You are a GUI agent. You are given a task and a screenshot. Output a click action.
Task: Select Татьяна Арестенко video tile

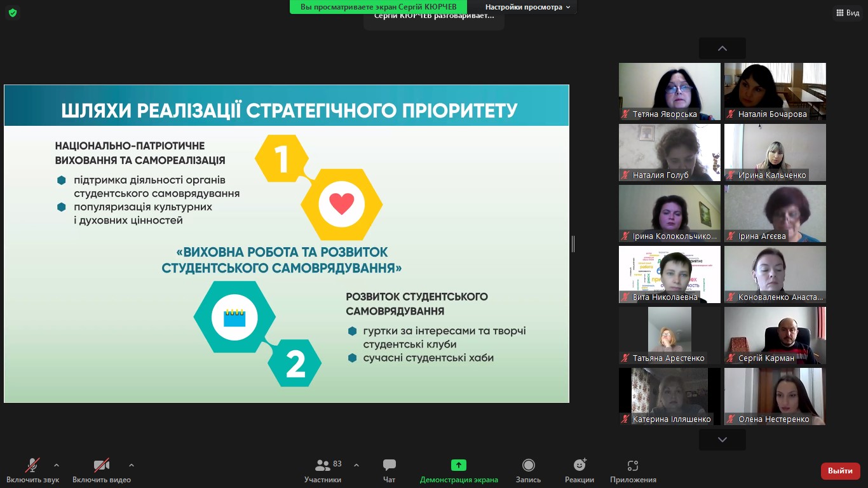(x=670, y=335)
